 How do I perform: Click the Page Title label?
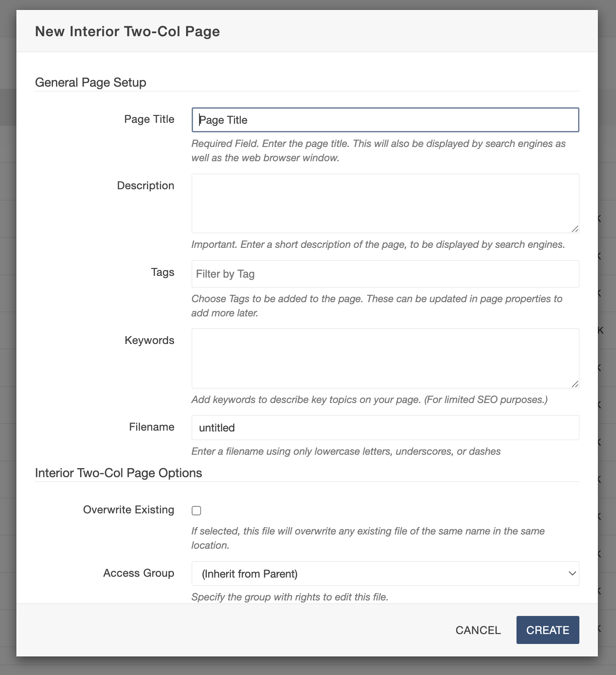[149, 119]
